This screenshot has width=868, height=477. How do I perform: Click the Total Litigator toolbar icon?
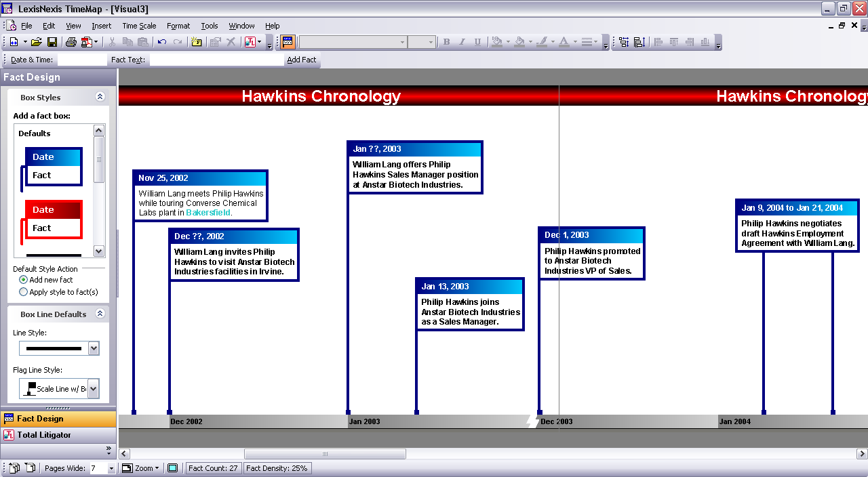coord(250,42)
